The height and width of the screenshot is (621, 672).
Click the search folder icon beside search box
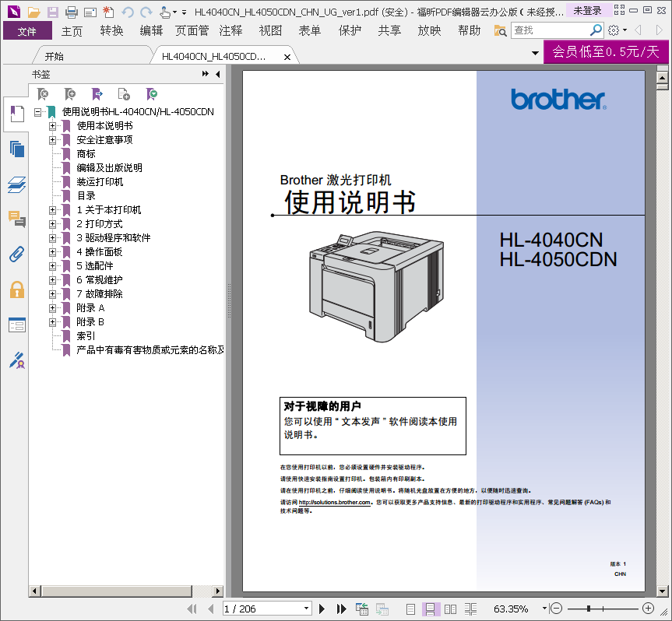500,31
